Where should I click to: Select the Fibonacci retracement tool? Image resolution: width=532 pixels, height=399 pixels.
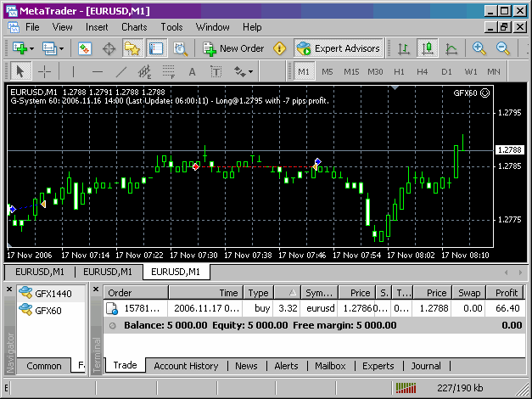coord(168,71)
